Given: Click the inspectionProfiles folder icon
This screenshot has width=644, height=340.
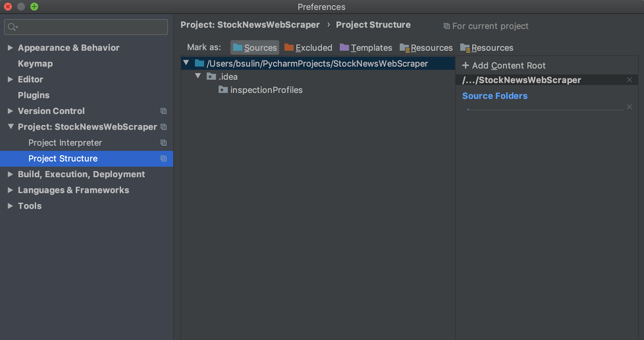Looking at the screenshot, I should (x=223, y=89).
